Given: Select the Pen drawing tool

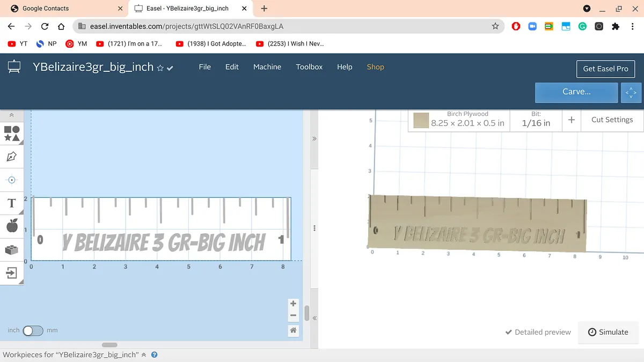Looking at the screenshot, I should point(12,157).
